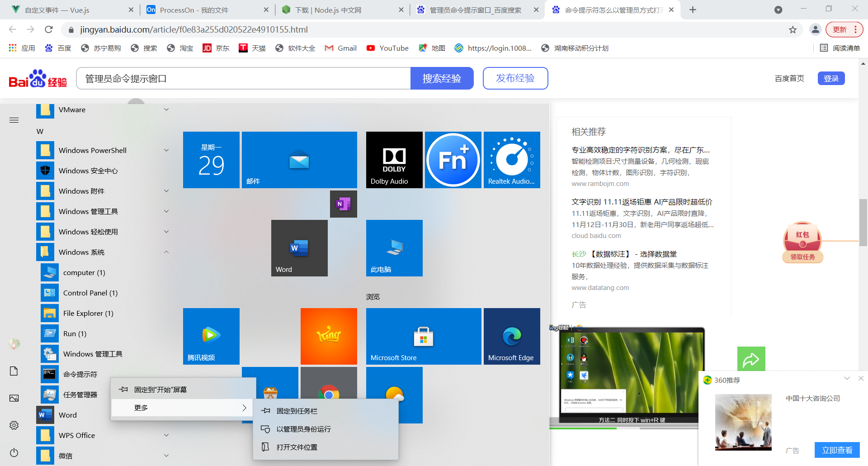Open the Microsoft Store tile
Screen dimensions: 868x466
click(424, 336)
